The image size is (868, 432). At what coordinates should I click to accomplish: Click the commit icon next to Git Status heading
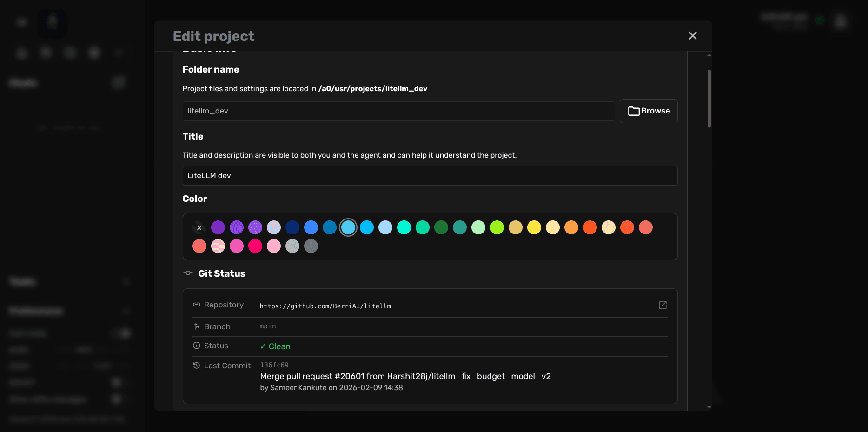click(x=188, y=273)
